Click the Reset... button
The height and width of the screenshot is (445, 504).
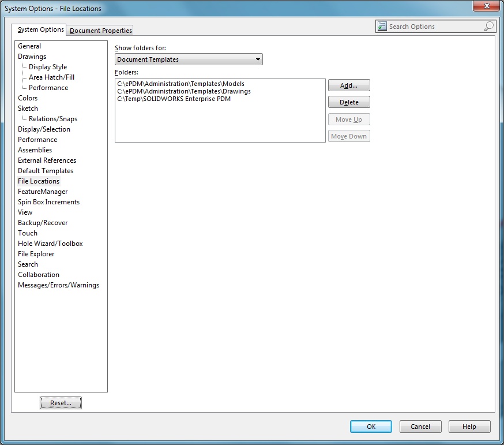[x=61, y=403]
